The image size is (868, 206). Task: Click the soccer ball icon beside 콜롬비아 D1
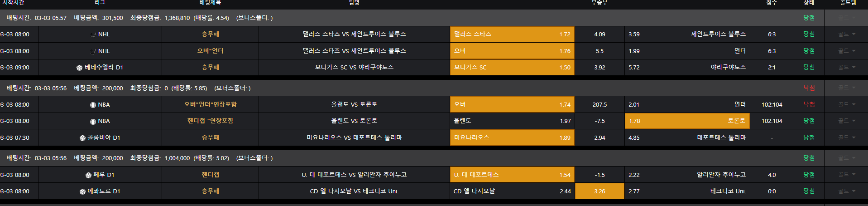coord(82,138)
